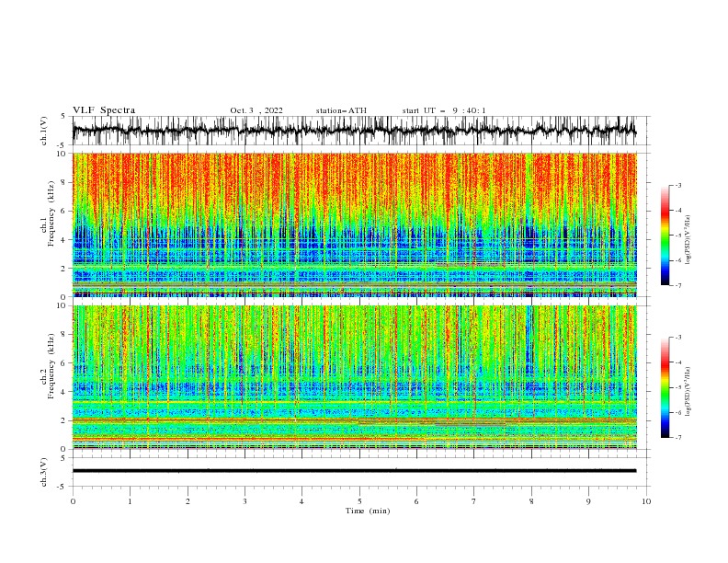Click the "-5" tick on the ch.3(V) axis

coord(62,487)
